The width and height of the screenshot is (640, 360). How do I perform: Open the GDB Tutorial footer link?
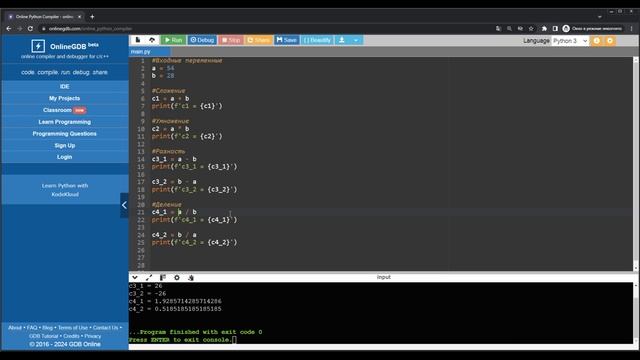pos(44,336)
